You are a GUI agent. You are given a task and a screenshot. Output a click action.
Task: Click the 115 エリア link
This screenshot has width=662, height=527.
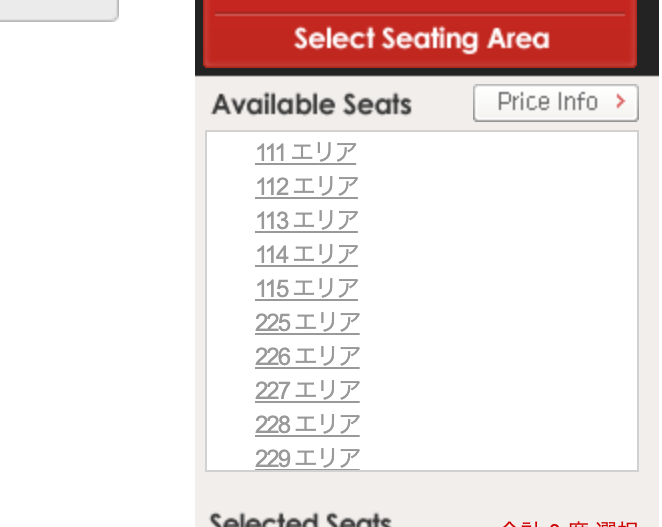click(306, 289)
